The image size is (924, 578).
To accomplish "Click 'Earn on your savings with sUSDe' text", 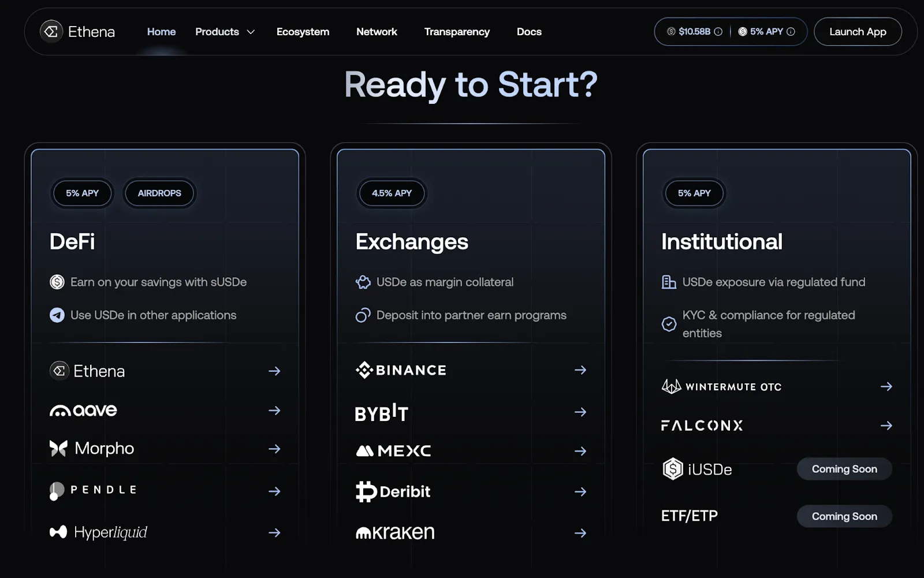I will 158,282.
